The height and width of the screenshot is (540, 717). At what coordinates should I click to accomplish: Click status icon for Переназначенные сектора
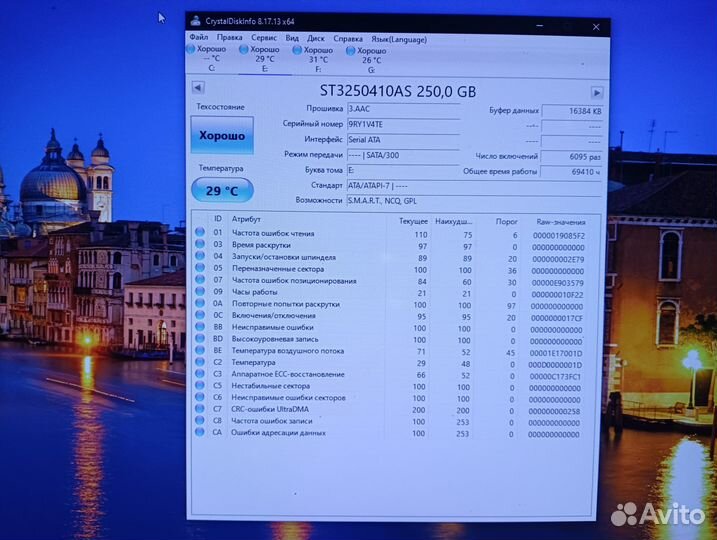point(200,267)
